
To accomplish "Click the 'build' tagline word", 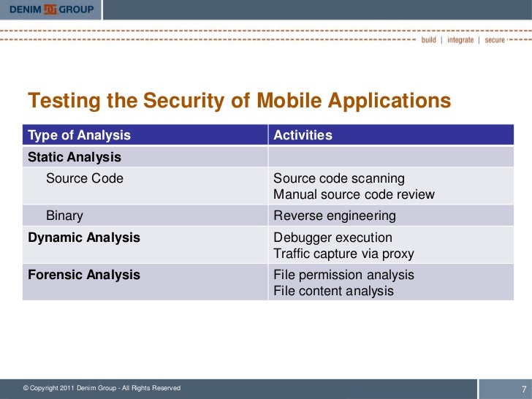I will [428, 40].
